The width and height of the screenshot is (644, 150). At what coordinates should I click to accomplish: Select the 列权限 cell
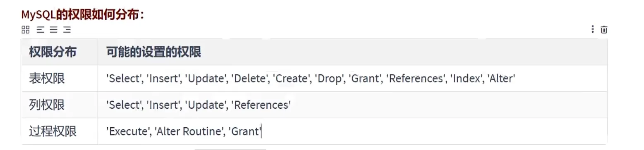59,105
